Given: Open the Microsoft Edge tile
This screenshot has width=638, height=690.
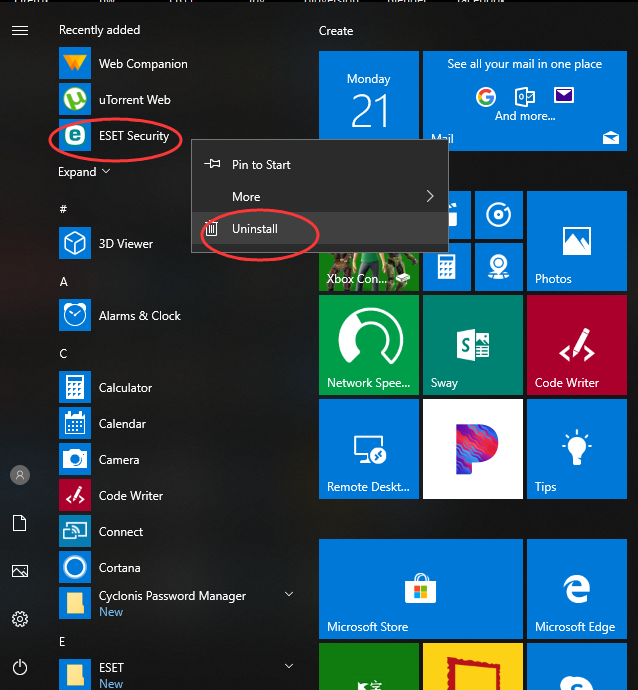Looking at the screenshot, I should [577, 589].
